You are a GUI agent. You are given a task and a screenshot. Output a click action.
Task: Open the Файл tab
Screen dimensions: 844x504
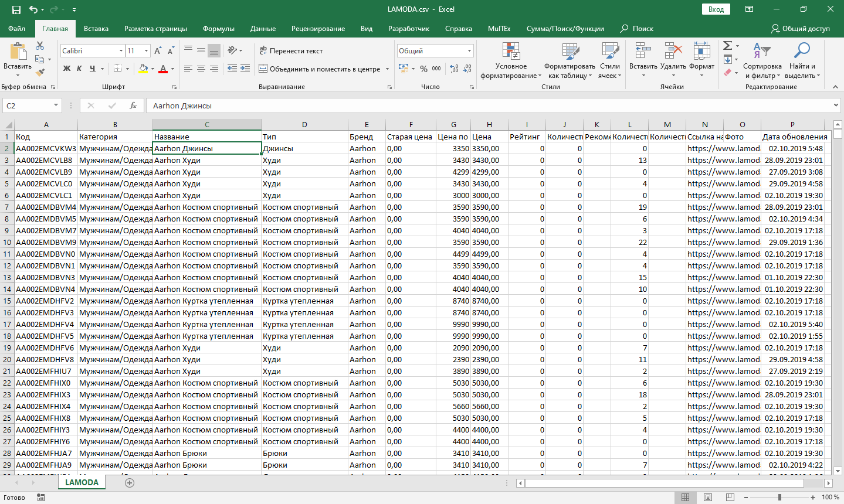[16, 28]
